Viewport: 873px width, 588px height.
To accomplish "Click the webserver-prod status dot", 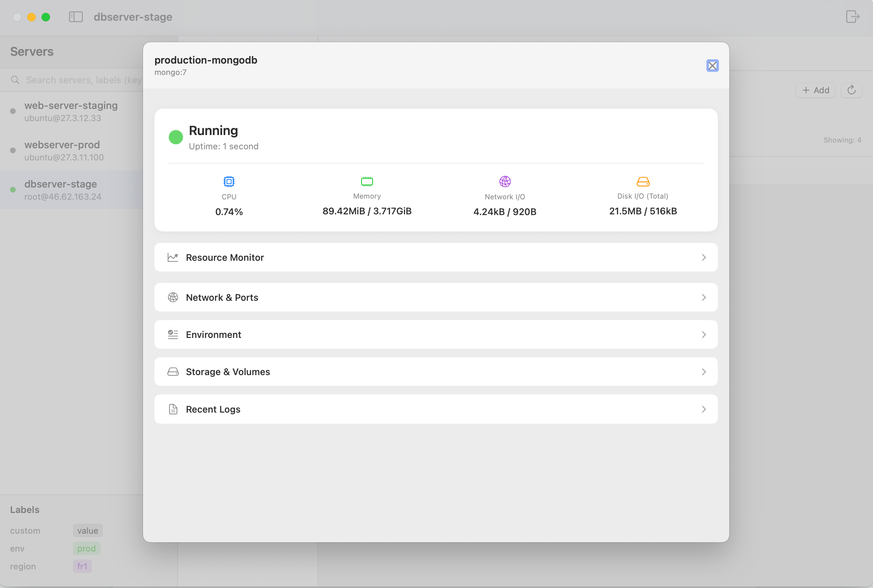I will pos(13,150).
